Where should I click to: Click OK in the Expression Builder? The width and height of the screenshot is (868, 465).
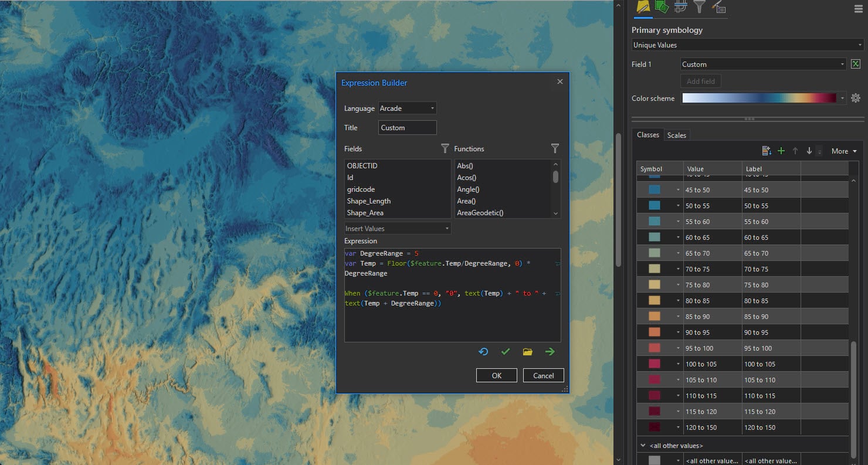[x=496, y=376]
